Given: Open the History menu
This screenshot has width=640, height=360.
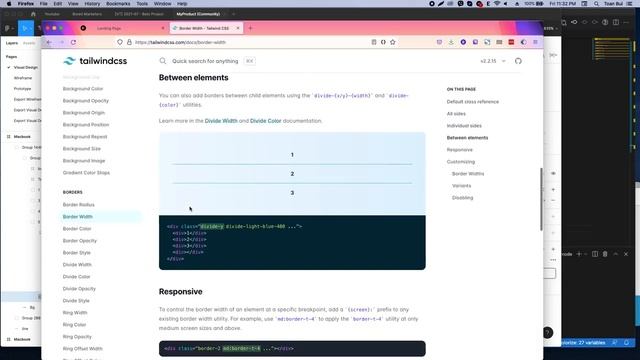Looking at the screenshot, I should 92,4.
